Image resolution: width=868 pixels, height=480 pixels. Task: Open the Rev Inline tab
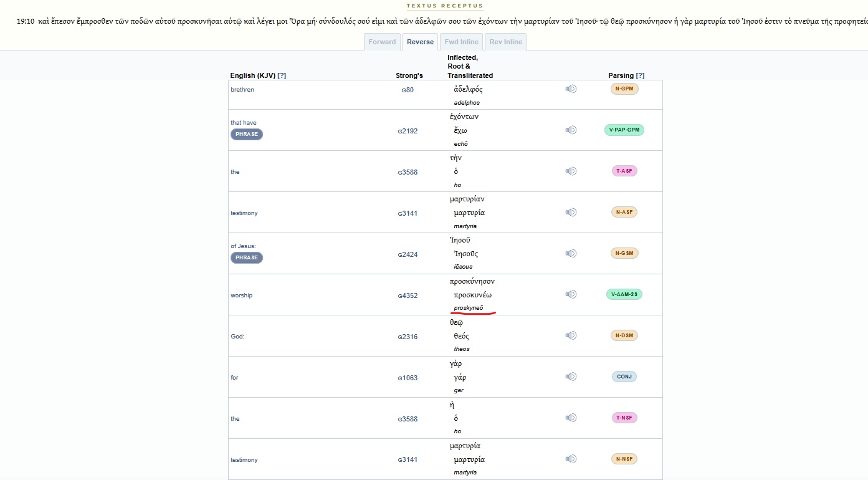pos(505,42)
